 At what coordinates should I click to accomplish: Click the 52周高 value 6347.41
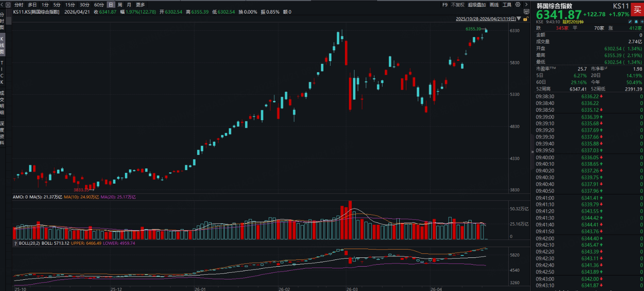578,89
